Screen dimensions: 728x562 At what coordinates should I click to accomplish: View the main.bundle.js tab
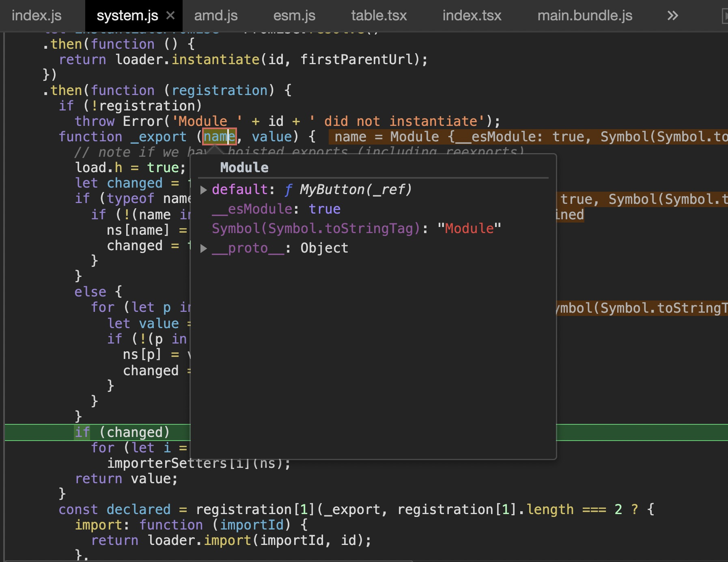[x=585, y=15]
